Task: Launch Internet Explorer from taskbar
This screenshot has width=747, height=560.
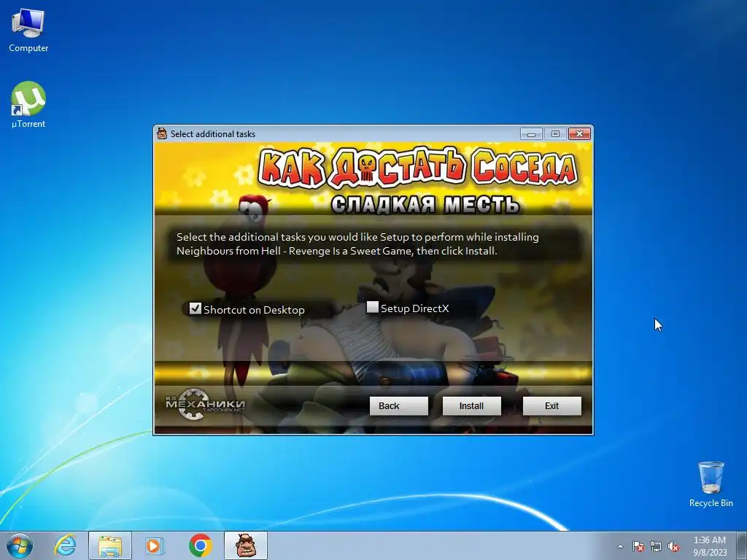Action: [65, 545]
